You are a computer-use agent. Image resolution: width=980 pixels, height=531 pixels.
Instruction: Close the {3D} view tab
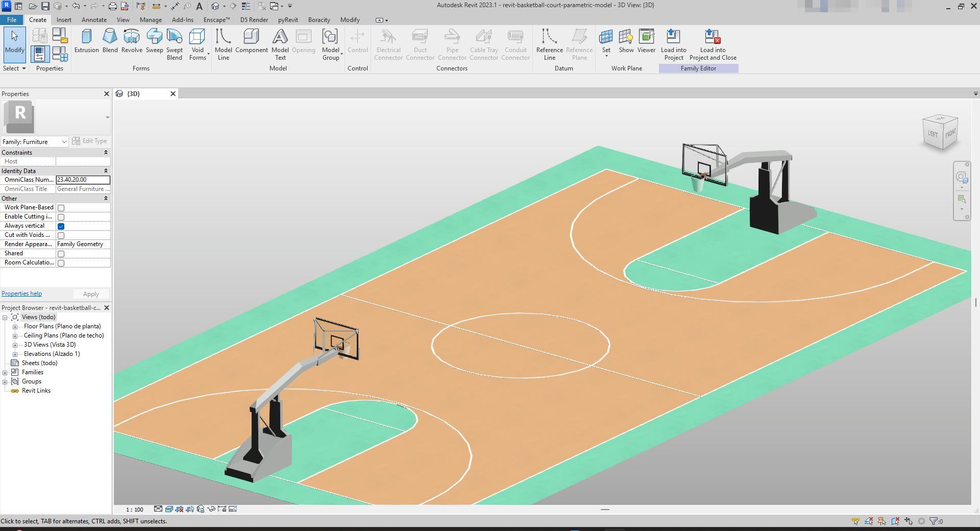click(173, 93)
